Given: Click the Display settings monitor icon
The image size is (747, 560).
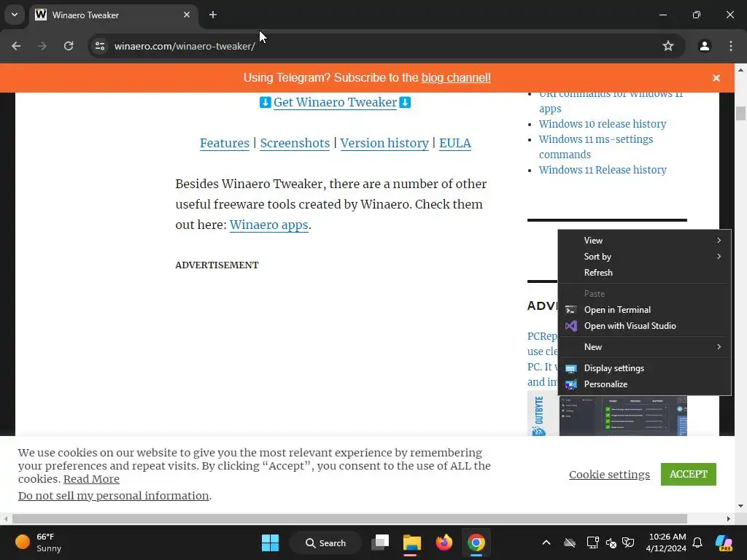Looking at the screenshot, I should point(570,368).
